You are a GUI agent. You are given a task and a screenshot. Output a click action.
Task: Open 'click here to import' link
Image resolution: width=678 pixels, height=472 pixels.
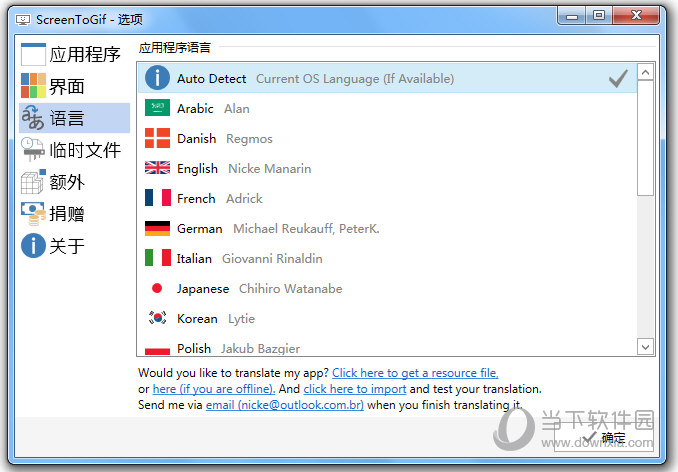point(355,389)
